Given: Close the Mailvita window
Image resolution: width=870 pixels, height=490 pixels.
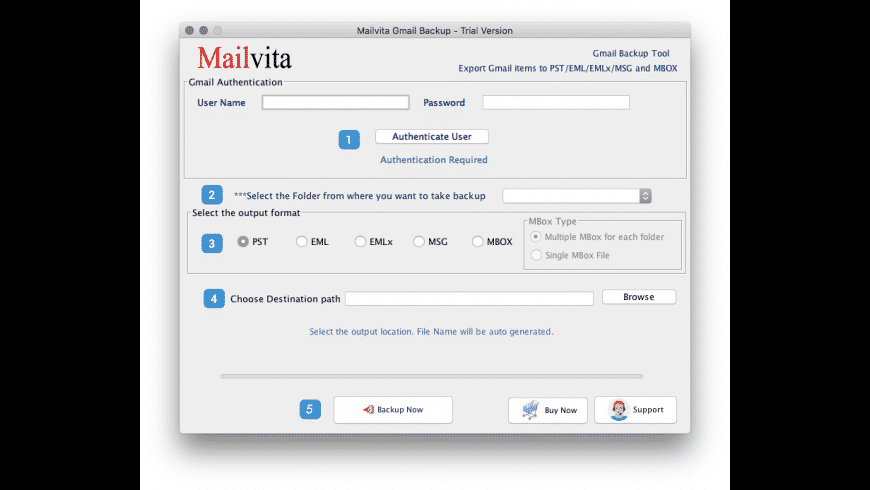Looking at the screenshot, I should coord(190,31).
